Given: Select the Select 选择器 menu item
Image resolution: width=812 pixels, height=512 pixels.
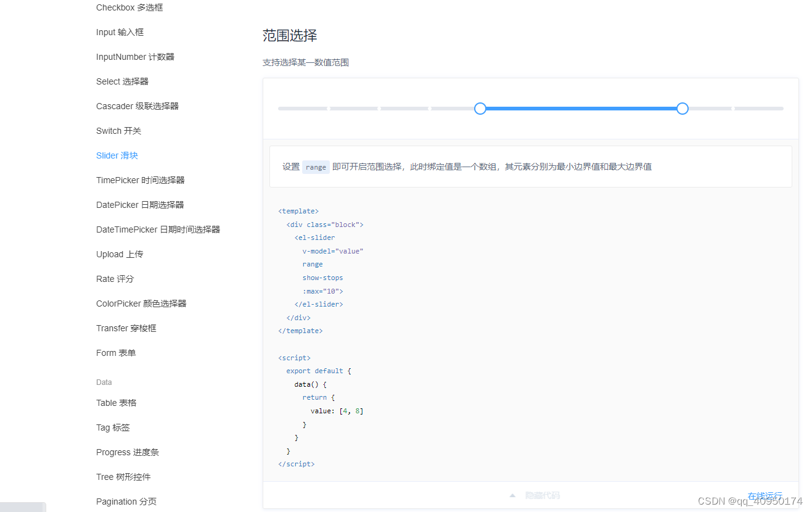Looking at the screenshot, I should click(122, 81).
